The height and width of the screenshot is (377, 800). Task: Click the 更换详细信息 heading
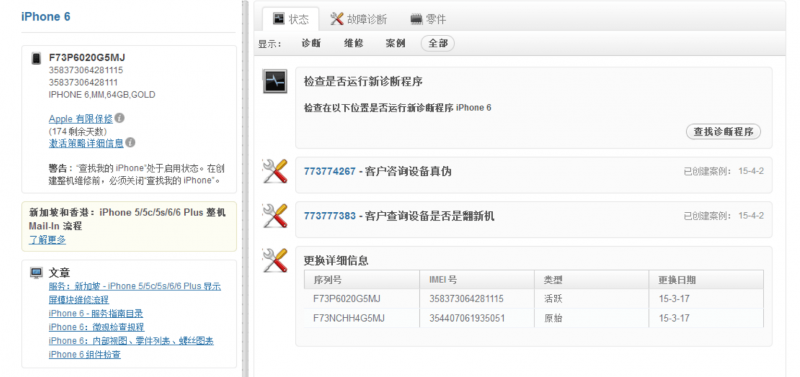point(336,260)
